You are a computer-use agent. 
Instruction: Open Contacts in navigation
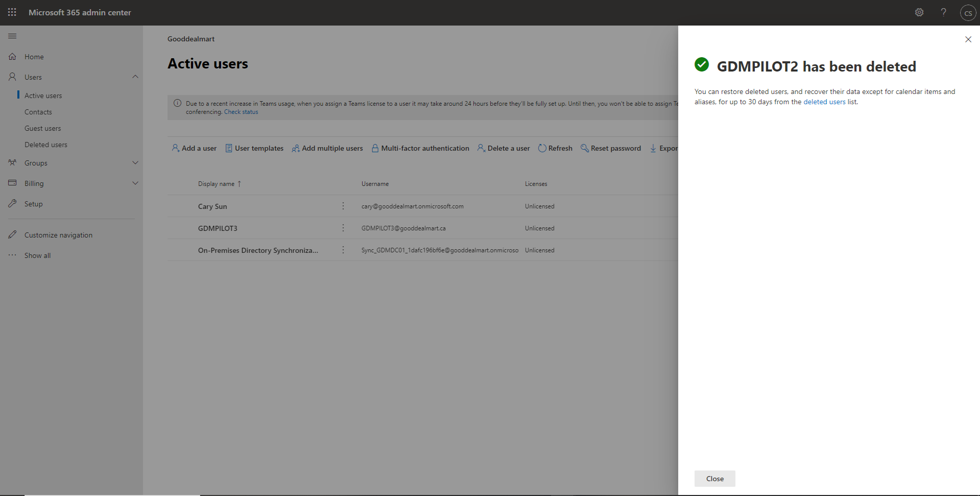[38, 112]
